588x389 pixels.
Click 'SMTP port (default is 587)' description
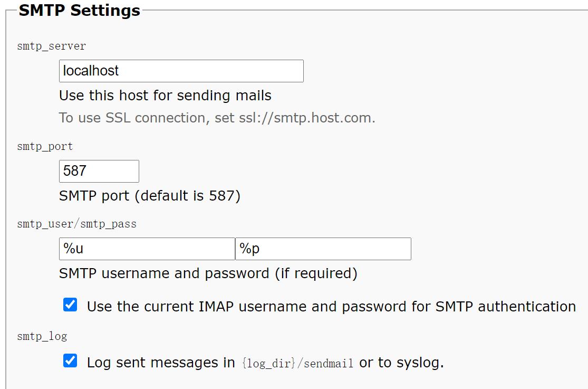150,196
